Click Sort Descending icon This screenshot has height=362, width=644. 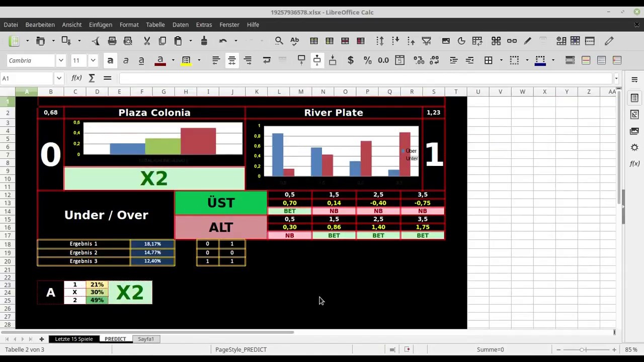pos(411,41)
